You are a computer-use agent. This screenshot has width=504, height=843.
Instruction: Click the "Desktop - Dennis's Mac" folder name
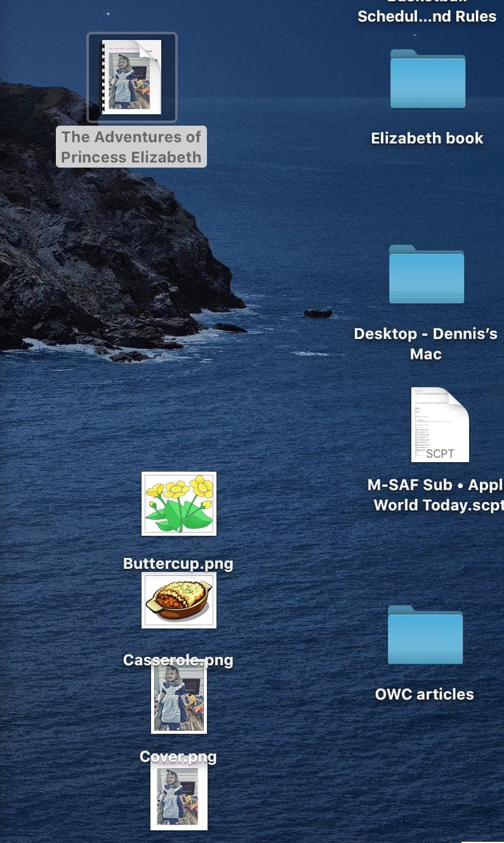pyautogui.click(x=425, y=343)
